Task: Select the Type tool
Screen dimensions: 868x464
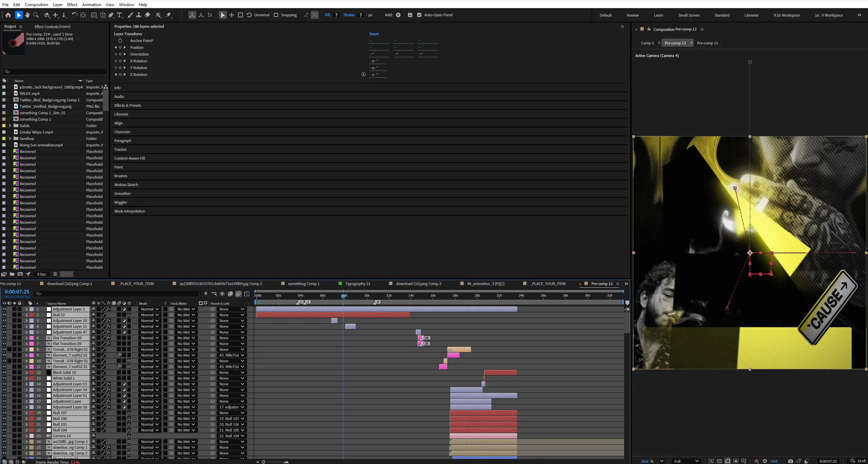Action: coord(120,15)
